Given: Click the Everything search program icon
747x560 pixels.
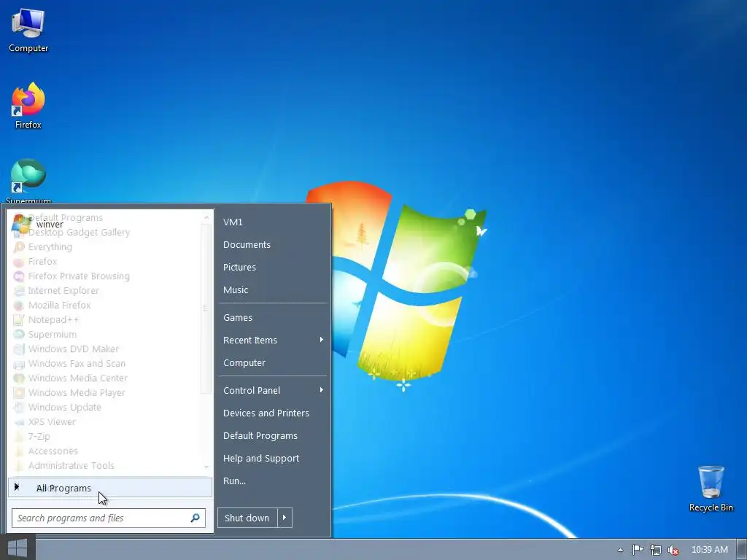Looking at the screenshot, I should coord(19,246).
